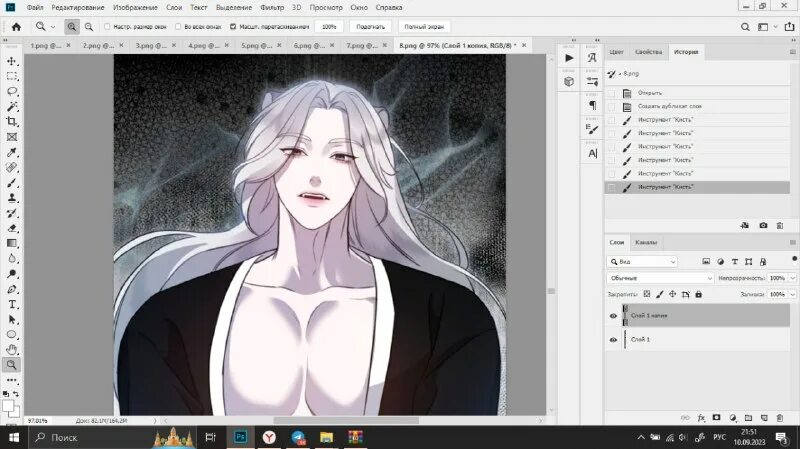Click the 100% zoom button
Image resolution: width=800 pixels, height=449 pixels.
point(329,27)
